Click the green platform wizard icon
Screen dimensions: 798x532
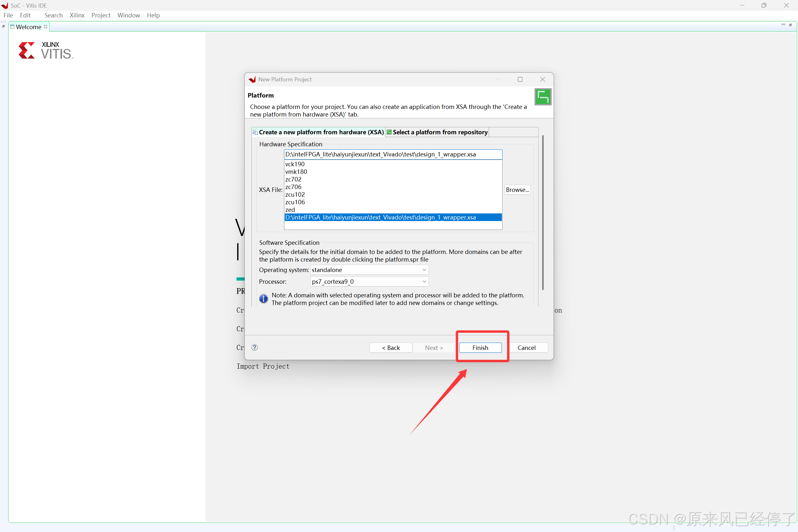point(542,97)
